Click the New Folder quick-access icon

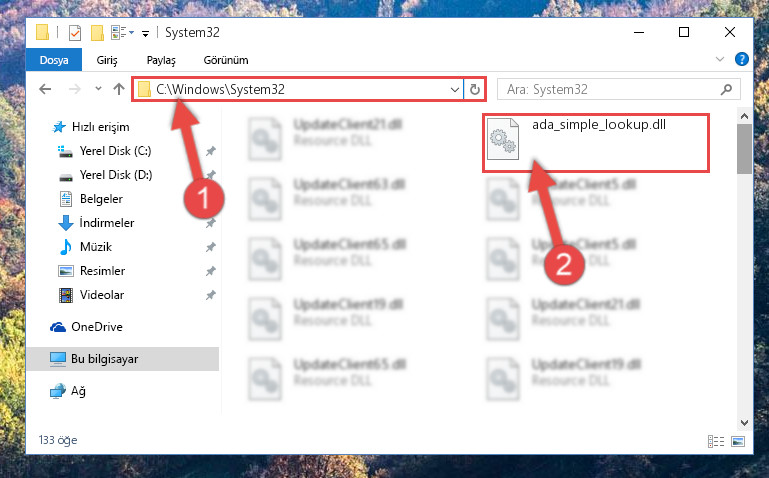(97, 33)
